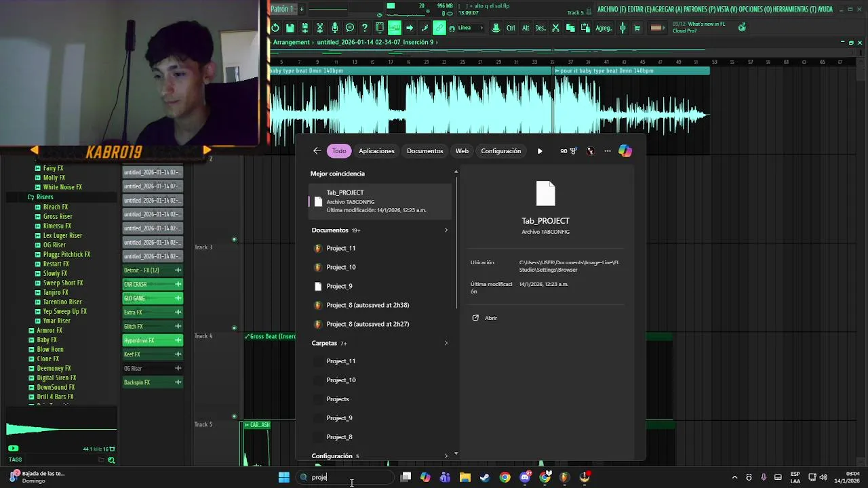Click the scissors cut icon in FL toolbar

[x=555, y=28]
